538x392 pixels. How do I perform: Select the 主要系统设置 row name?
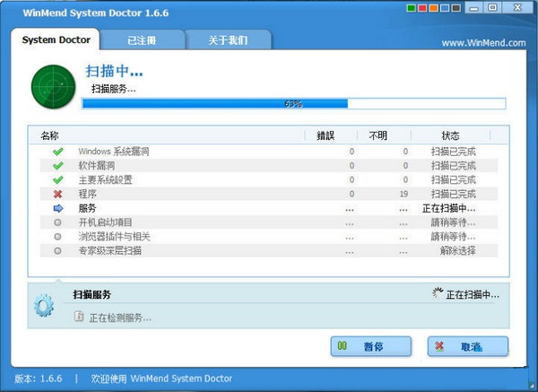coord(105,180)
